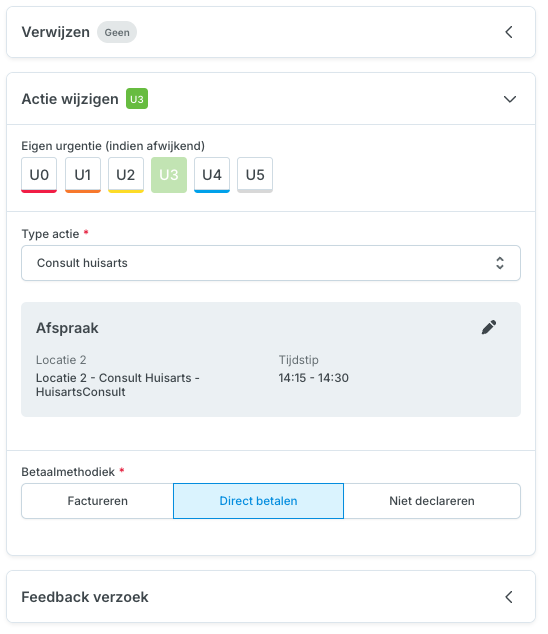Select urgency U2
This screenshot has width=548, height=634.
[x=126, y=175]
